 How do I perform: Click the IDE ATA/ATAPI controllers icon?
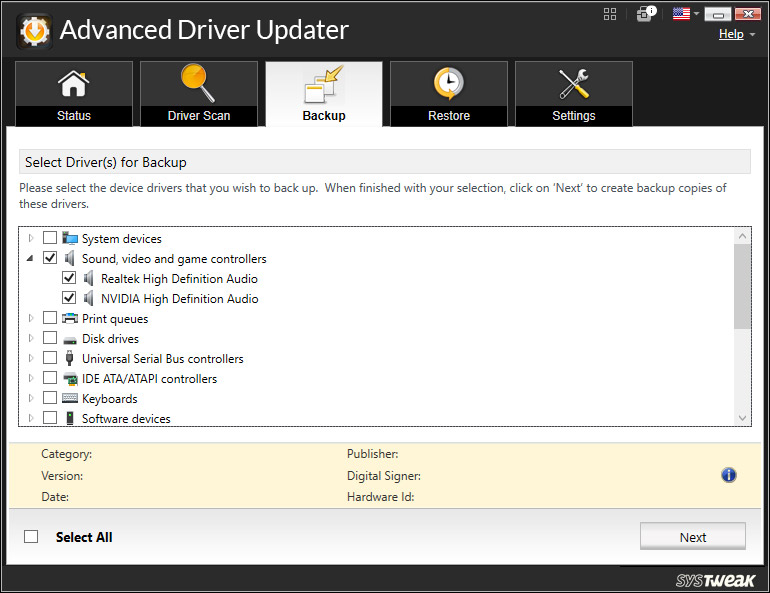click(70, 378)
